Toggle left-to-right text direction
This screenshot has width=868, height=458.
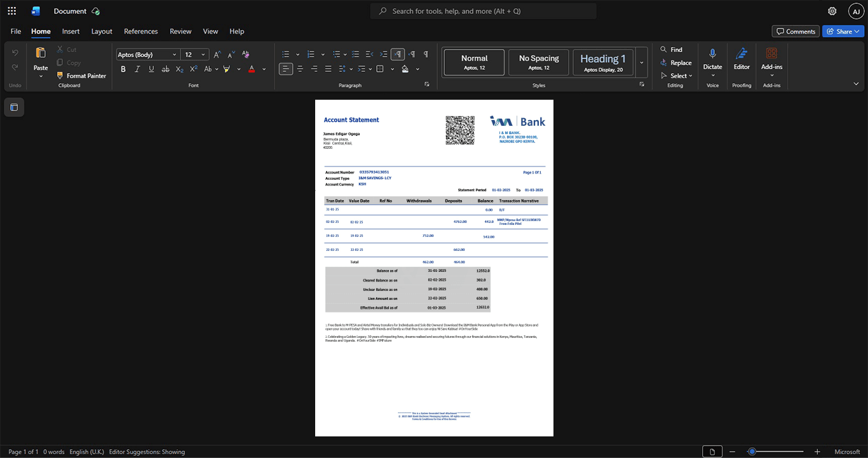[398, 55]
